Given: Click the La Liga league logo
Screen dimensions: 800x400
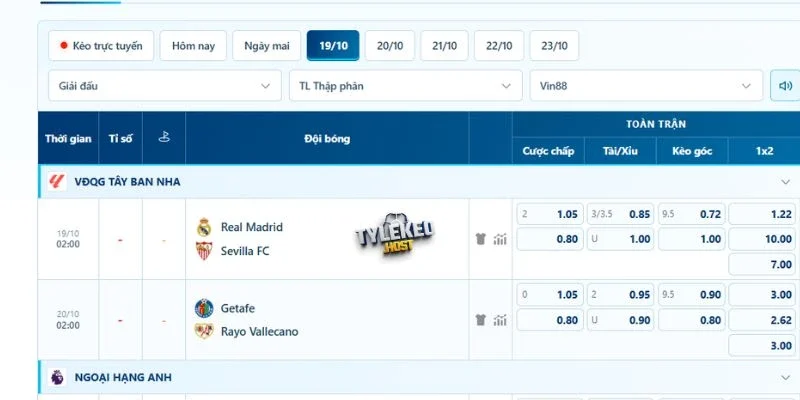Looking at the screenshot, I should pyautogui.click(x=57, y=182).
